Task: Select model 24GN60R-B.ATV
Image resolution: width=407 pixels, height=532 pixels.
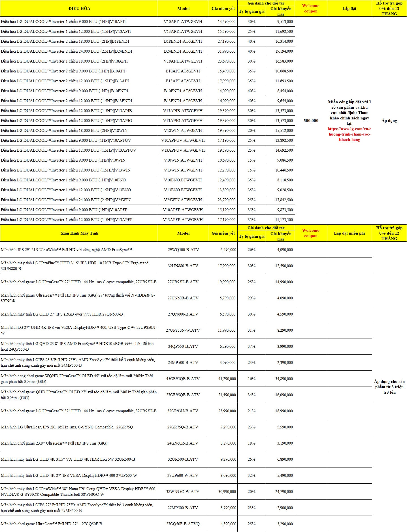Action: 183,443
